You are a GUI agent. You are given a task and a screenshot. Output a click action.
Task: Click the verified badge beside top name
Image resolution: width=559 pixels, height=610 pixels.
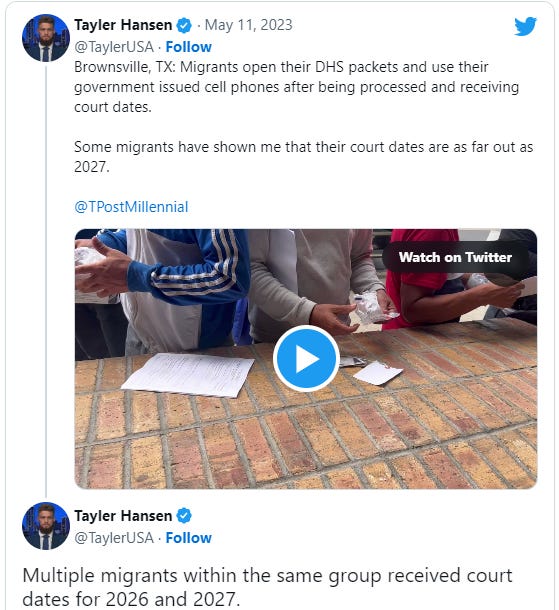point(184,26)
